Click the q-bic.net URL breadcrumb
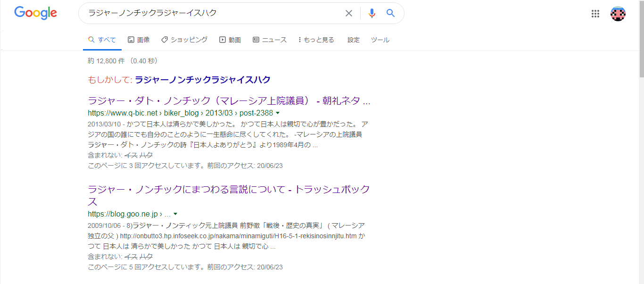Image resolution: width=644 pixels, height=284 pixels. 180,113
